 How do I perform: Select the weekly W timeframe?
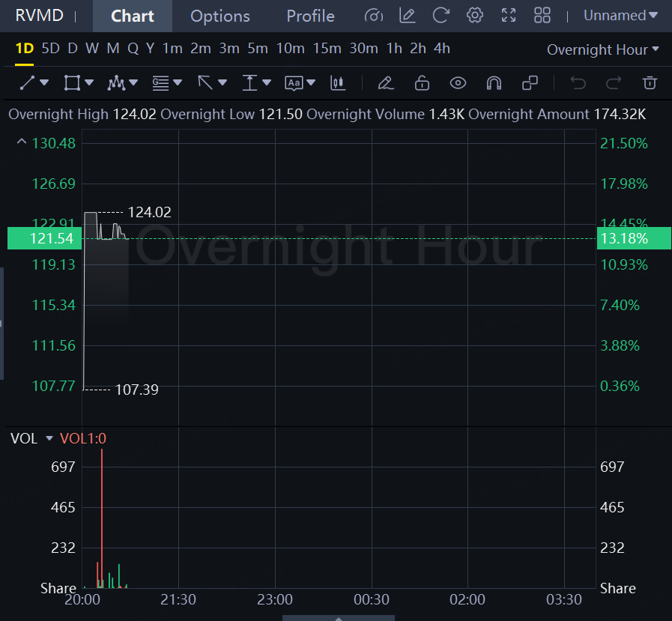click(92, 49)
